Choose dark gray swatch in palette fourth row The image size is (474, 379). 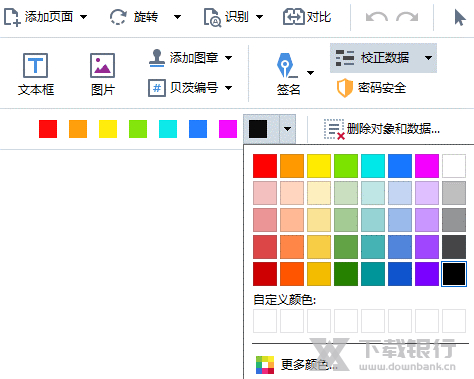pos(454,247)
